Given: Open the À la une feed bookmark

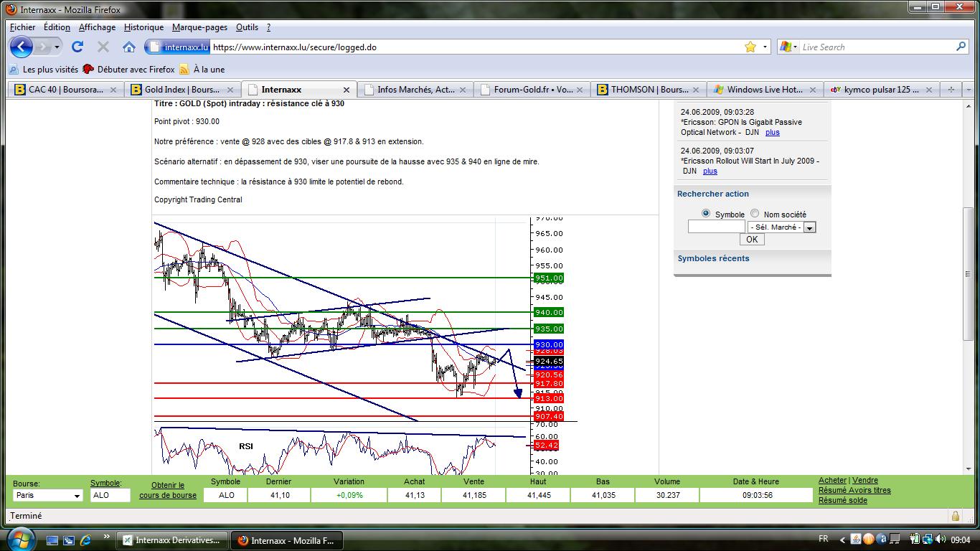Looking at the screenshot, I should point(202,70).
